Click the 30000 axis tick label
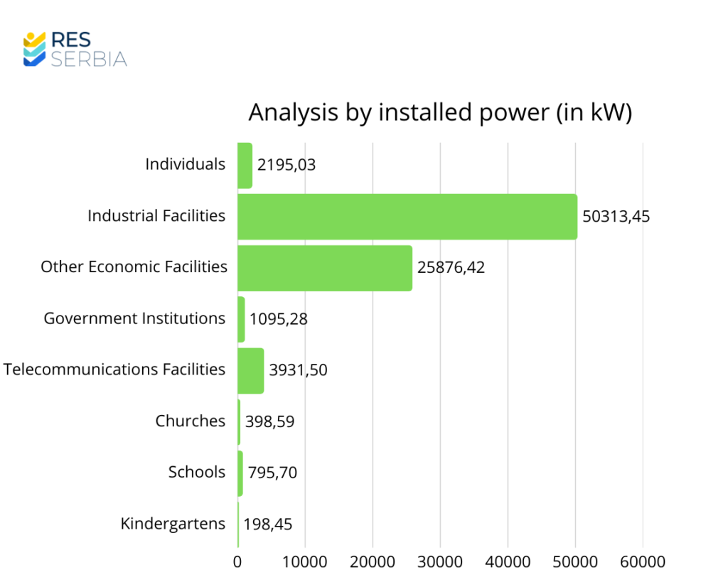The height and width of the screenshot is (582, 728). 440,562
